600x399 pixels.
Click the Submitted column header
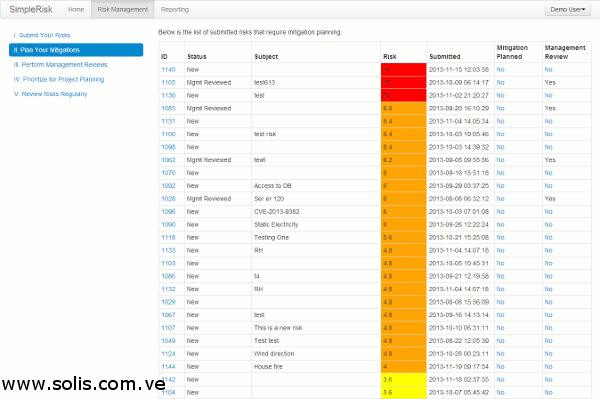(x=445, y=57)
